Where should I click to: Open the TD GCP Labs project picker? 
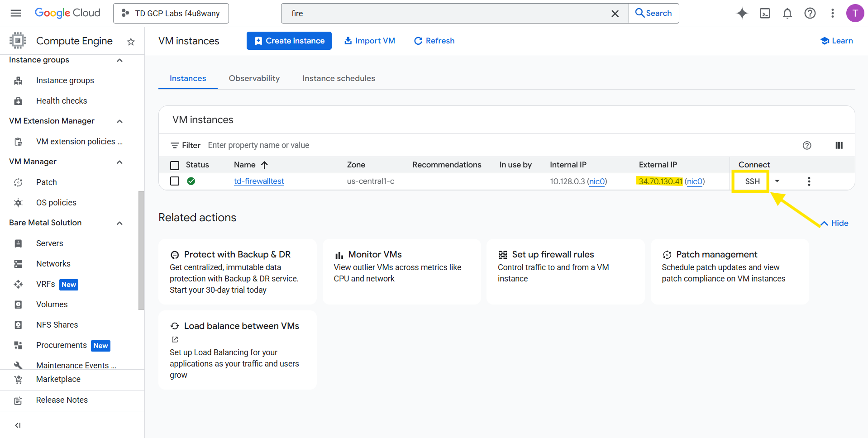pos(171,14)
